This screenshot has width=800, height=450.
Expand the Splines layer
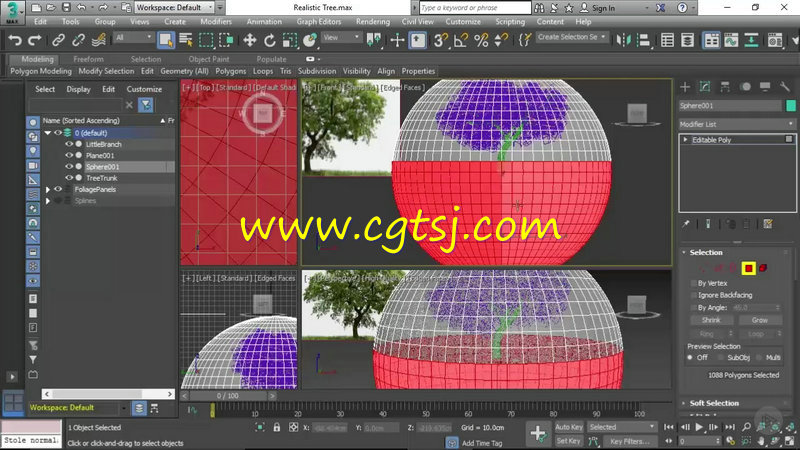pyautogui.click(x=47, y=201)
